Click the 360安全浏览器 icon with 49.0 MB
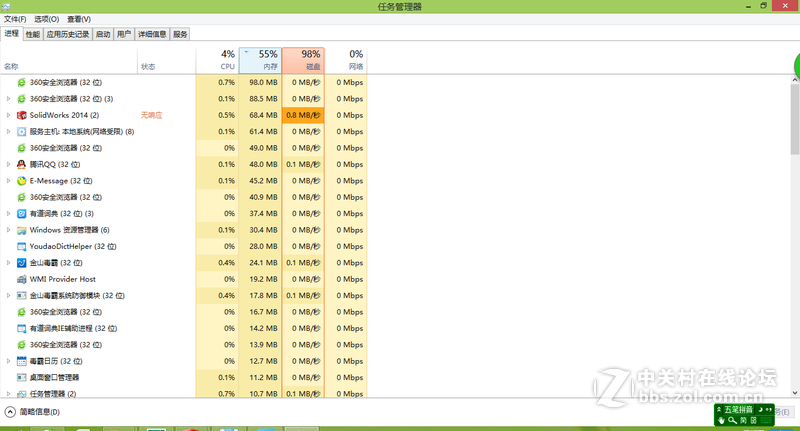This screenshot has height=431, width=800. click(x=21, y=148)
